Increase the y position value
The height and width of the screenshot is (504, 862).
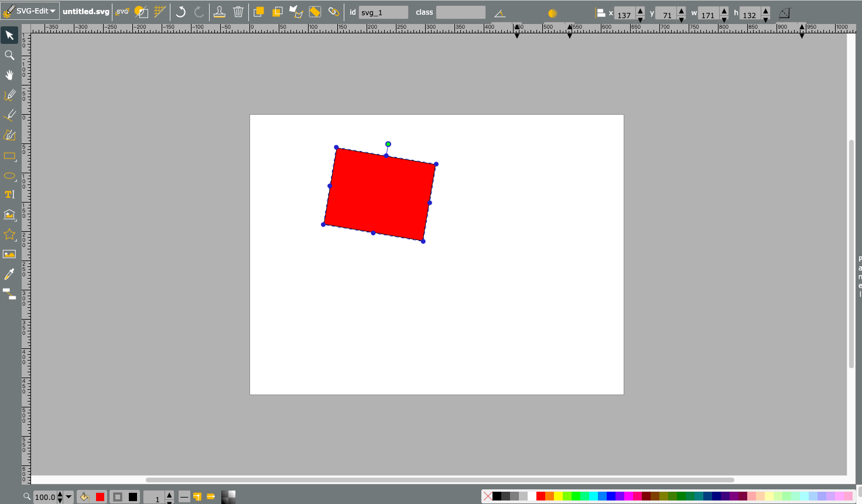click(681, 10)
